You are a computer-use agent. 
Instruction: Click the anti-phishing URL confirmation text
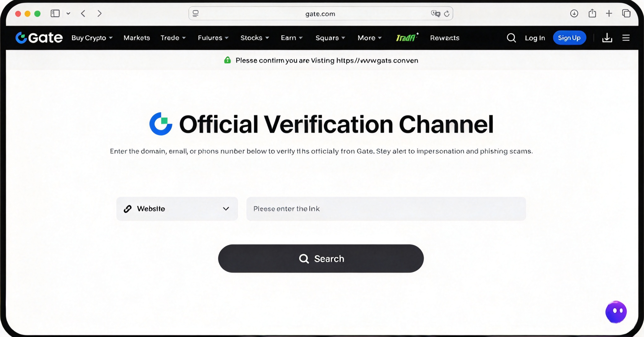click(x=327, y=60)
